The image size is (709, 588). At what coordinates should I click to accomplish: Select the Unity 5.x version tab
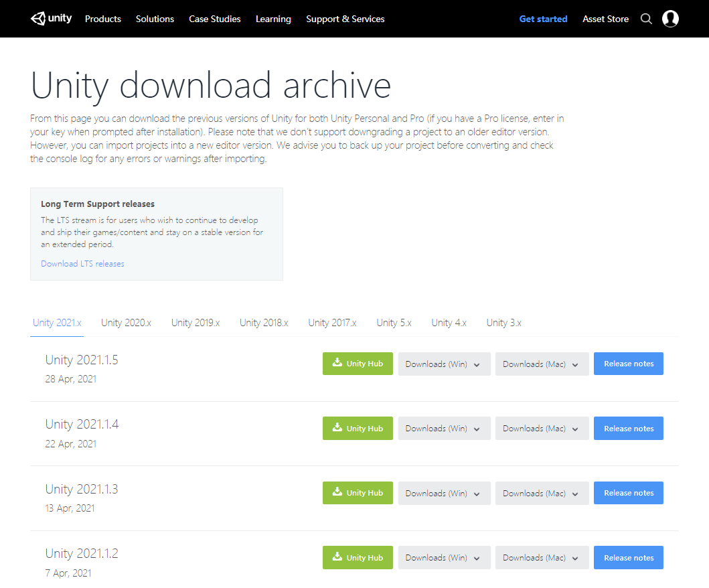point(394,322)
